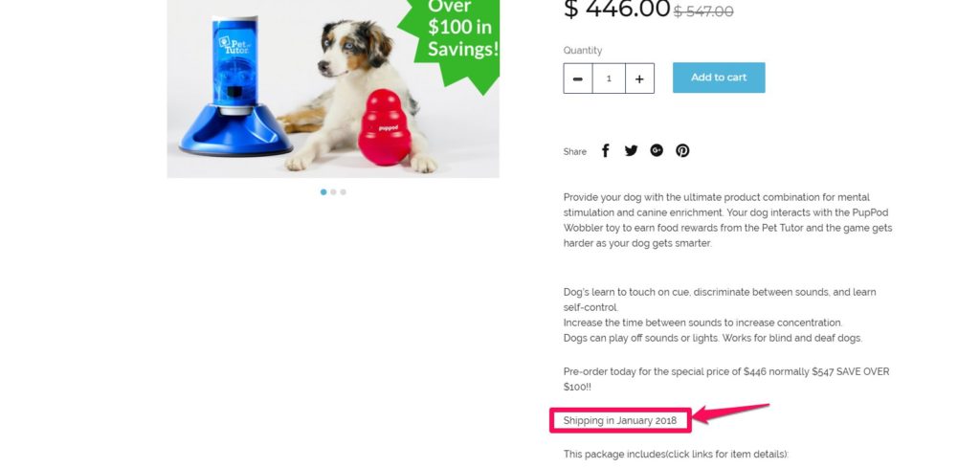The height and width of the screenshot is (468, 980).
Task: Switch to the second image carousel dot
Action: tap(333, 191)
